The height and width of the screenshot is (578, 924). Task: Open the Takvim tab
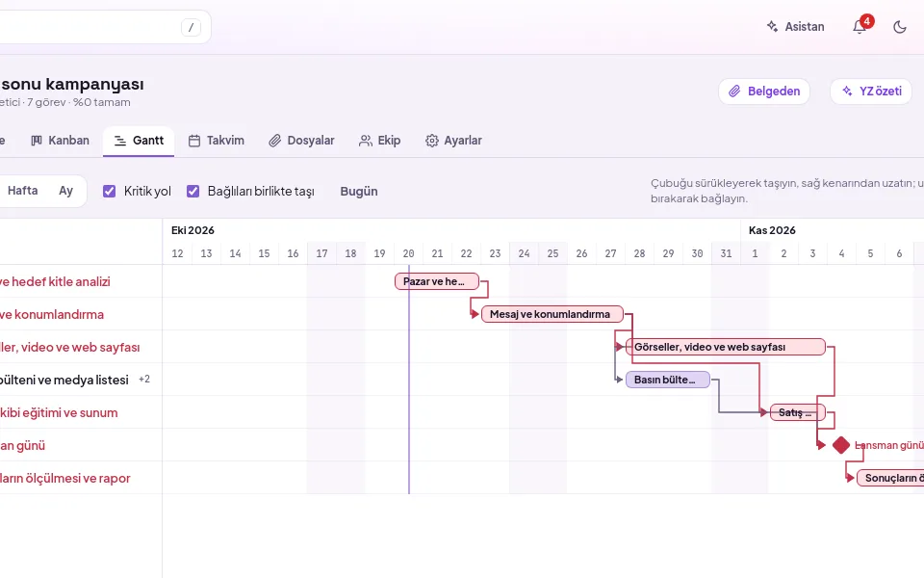[x=217, y=141]
